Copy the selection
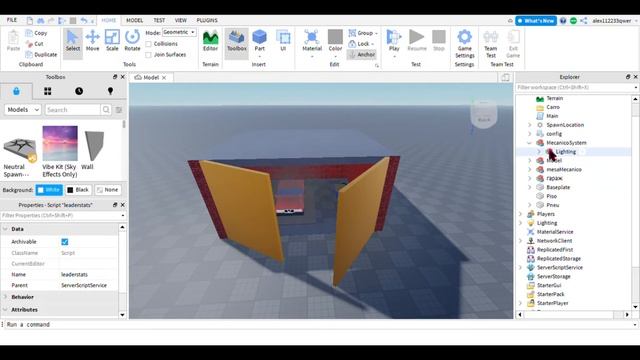The image size is (640, 360). 36,33
